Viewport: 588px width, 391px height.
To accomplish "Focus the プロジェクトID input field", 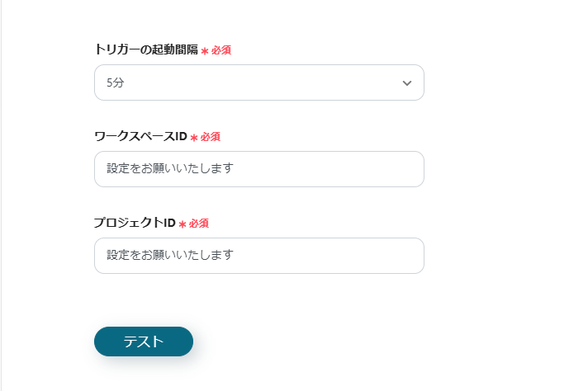I will click(258, 256).
